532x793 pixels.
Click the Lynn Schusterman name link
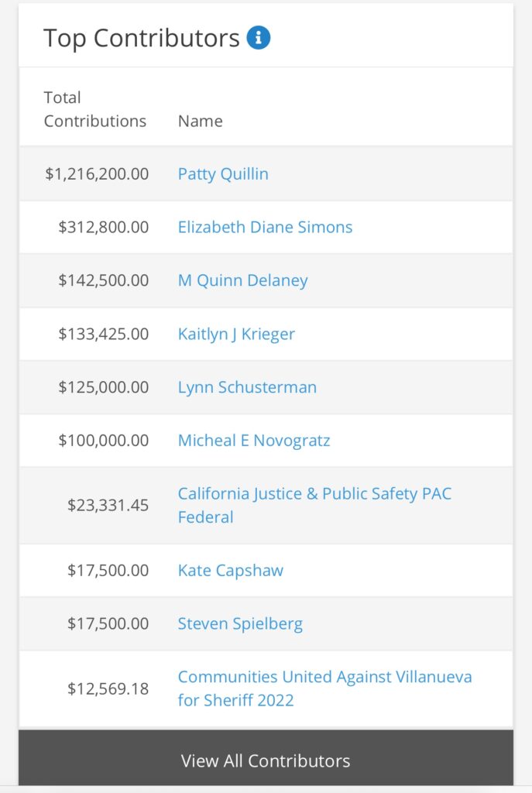pyautogui.click(x=247, y=387)
